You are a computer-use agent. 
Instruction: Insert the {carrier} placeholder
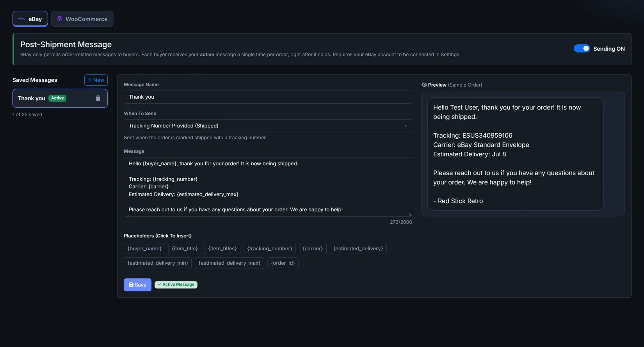click(x=313, y=248)
